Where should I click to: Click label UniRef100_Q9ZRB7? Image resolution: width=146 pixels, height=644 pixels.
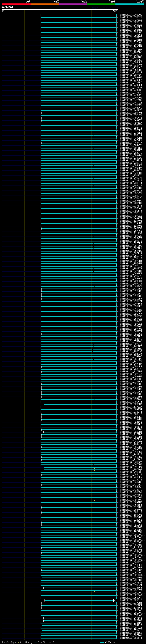tap(131, 364)
